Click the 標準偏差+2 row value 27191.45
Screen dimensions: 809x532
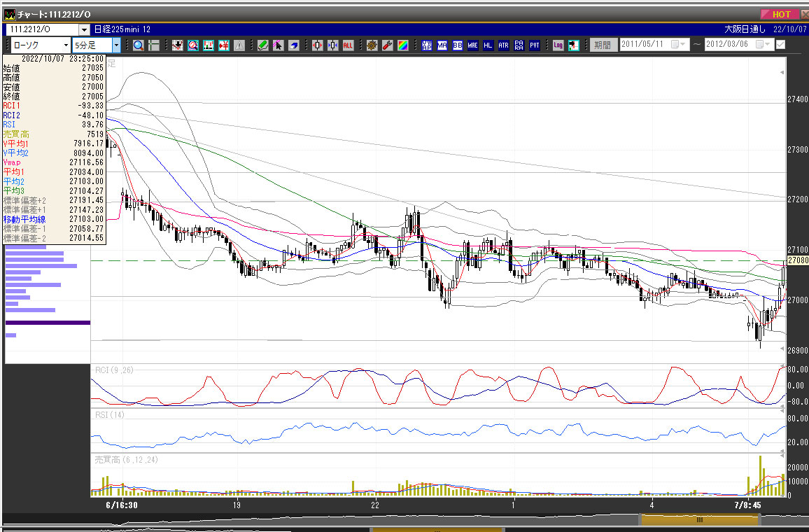click(87, 200)
